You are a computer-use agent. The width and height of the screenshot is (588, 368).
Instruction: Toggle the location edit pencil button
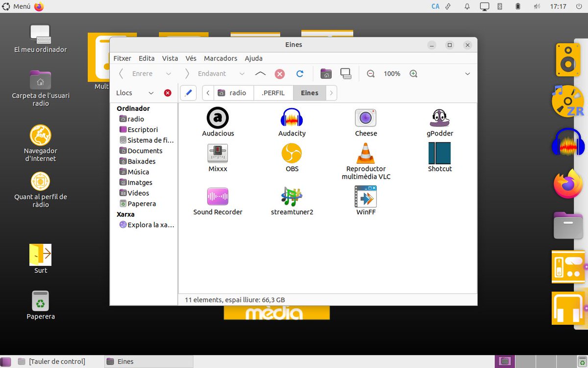(x=188, y=93)
